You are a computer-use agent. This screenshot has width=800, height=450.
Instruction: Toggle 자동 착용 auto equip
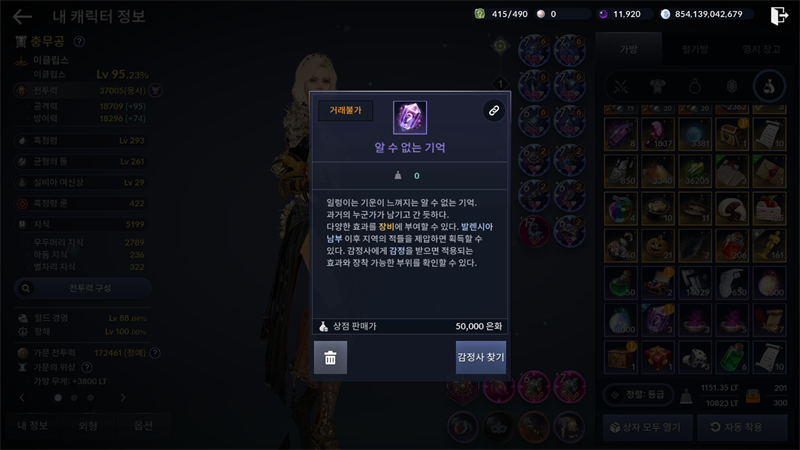click(742, 427)
